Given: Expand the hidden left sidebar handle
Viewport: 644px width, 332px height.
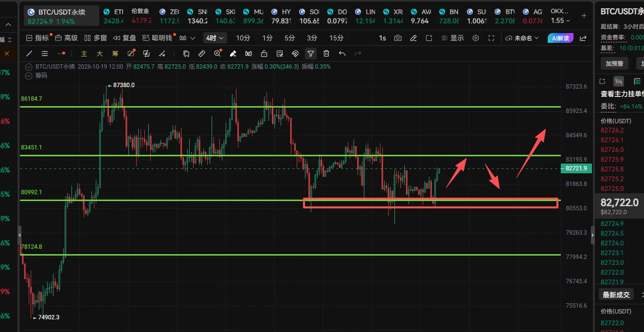Looking at the screenshot, I should [x=20, y=235].
